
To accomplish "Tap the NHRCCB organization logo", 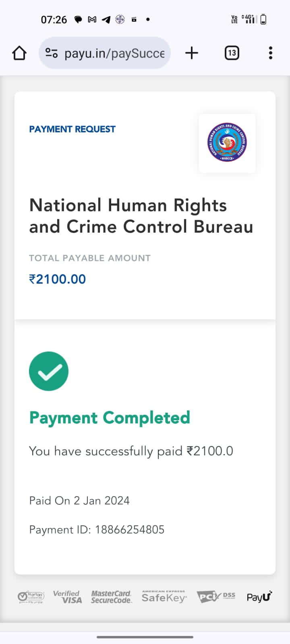I will 227,143.
